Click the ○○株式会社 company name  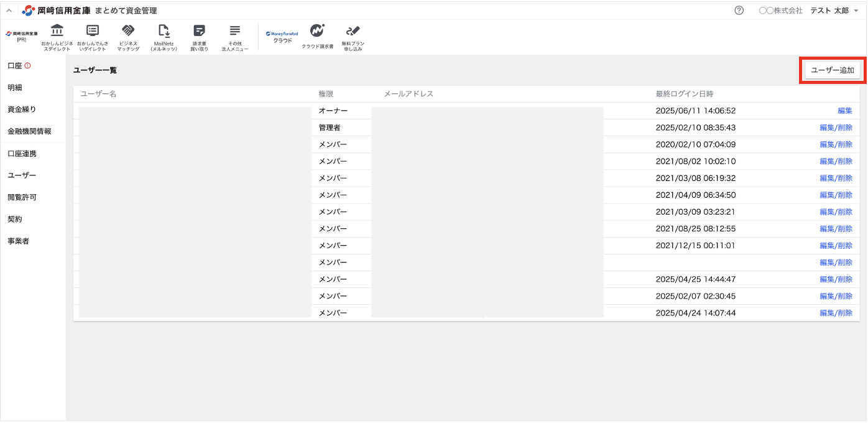pyautogui.click(x=781, y=11)
